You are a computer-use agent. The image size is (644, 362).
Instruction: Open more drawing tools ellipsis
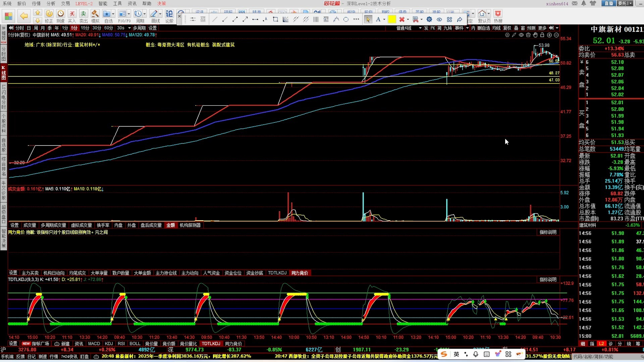(x=356, y=19)
